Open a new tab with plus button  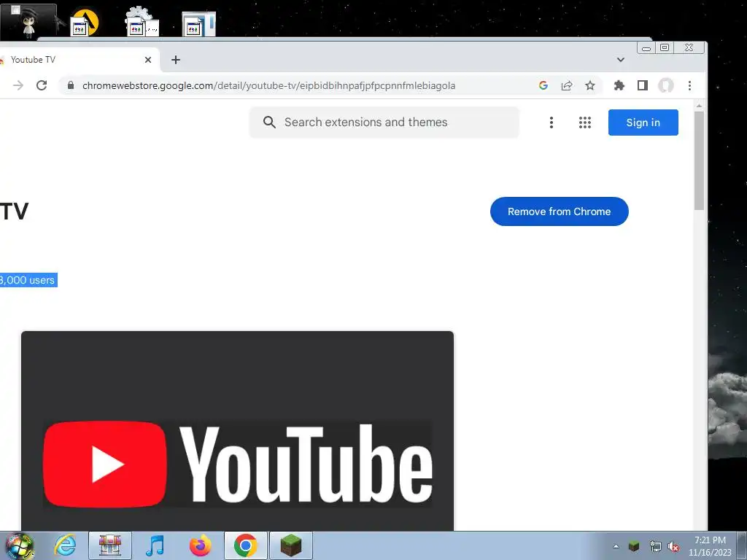[x=176, y=60]
